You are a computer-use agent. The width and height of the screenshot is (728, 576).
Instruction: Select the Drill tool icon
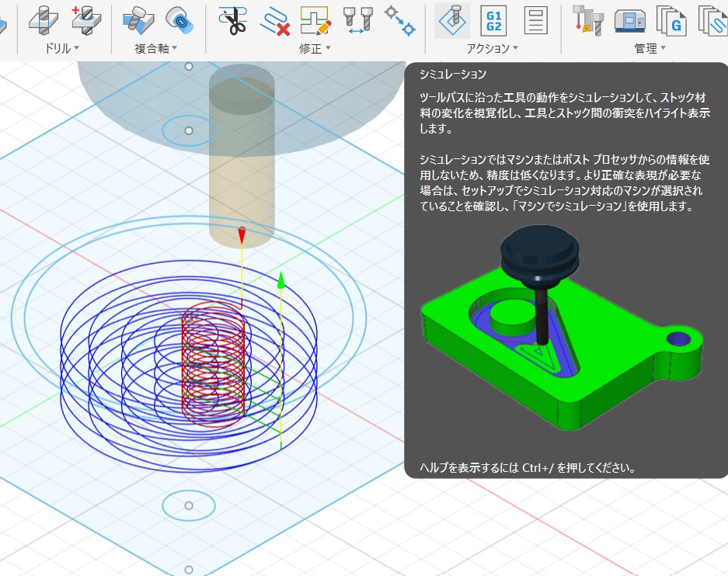(x=44, y=21)
